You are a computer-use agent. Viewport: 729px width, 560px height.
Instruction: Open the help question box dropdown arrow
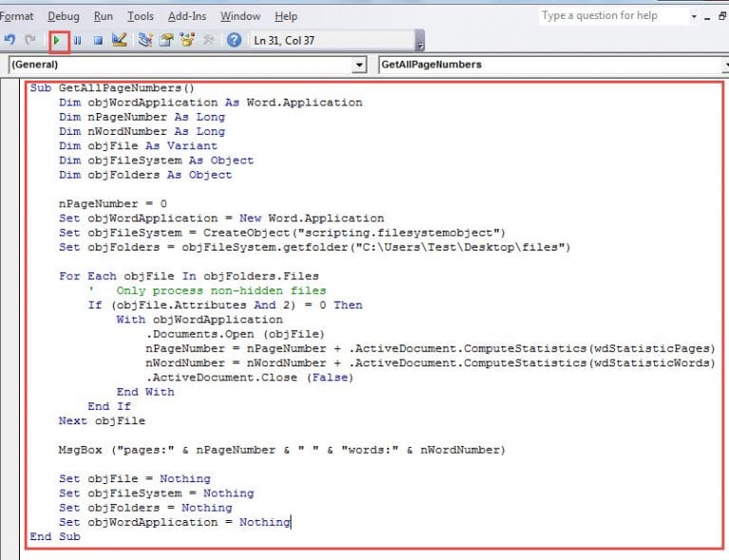pyautogui.click(x=695, y=16)
